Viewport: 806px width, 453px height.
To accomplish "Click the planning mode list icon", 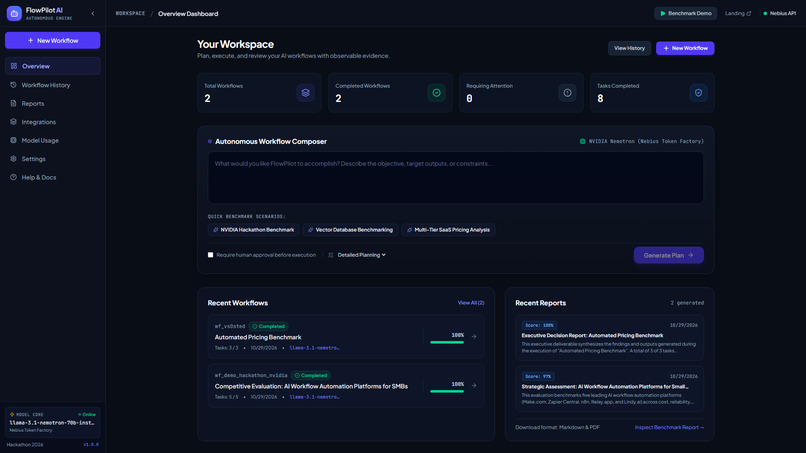I will (331, 255).
